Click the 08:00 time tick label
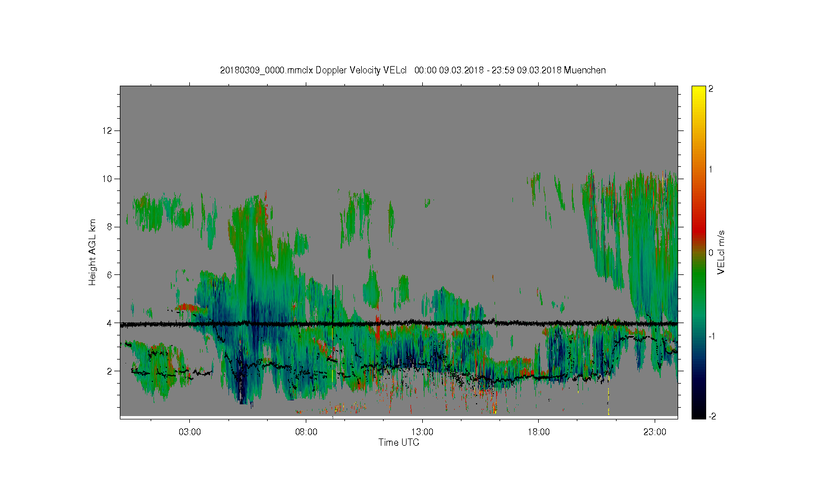The image size is (840, 504). [306, 432]
